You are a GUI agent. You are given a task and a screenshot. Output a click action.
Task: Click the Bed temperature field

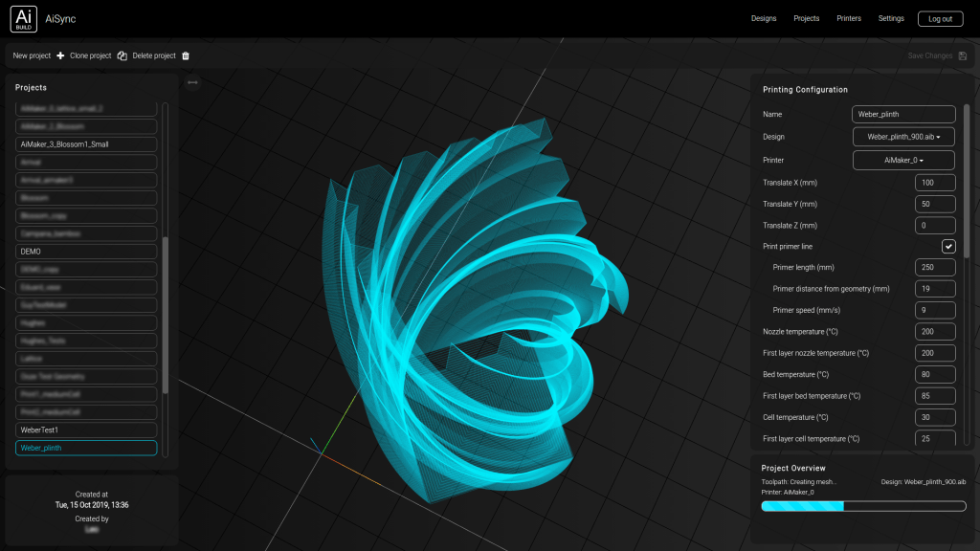pyautogui.click(x=935, y=374)
